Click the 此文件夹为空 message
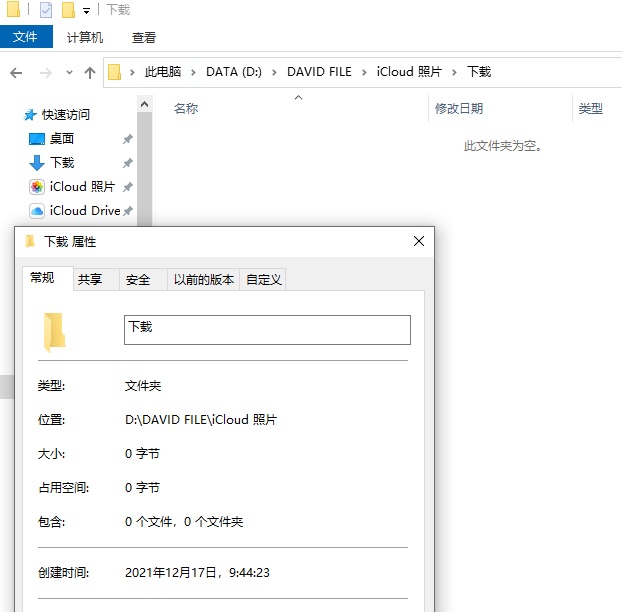 [503, 146]
